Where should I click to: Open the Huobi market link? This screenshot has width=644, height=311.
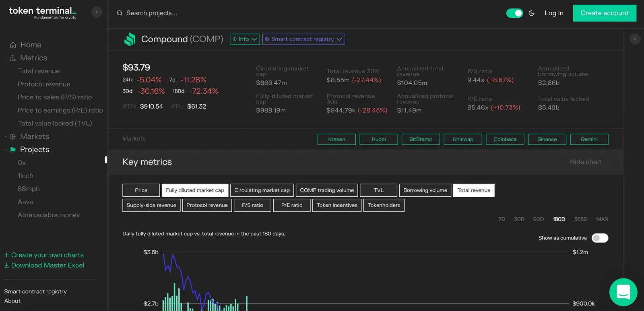click(x=379, y=140)
